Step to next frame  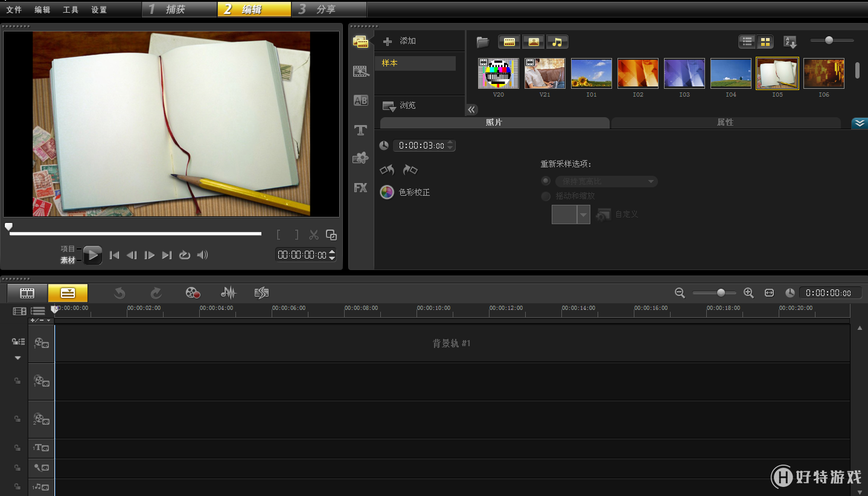pos(150,255)
